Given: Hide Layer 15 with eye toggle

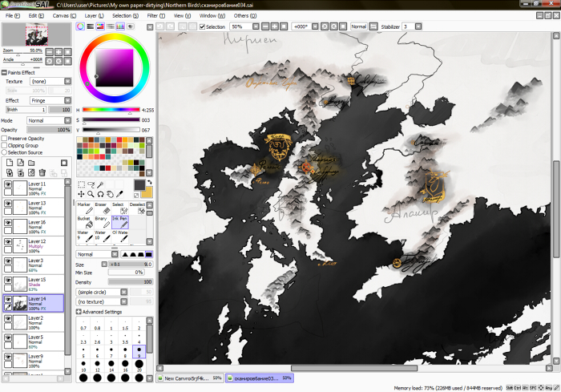Looking at the screenshot, I should (8, 280).
